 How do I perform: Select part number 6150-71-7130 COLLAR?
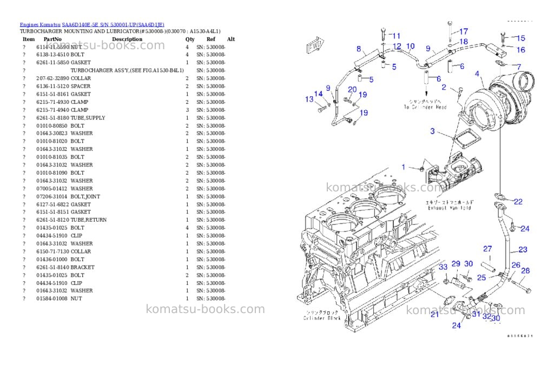63,252
